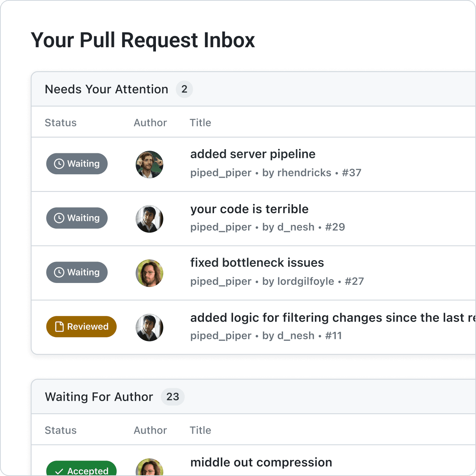
Task: Click d_nesh avatar on PR #29
Action: 150,219
